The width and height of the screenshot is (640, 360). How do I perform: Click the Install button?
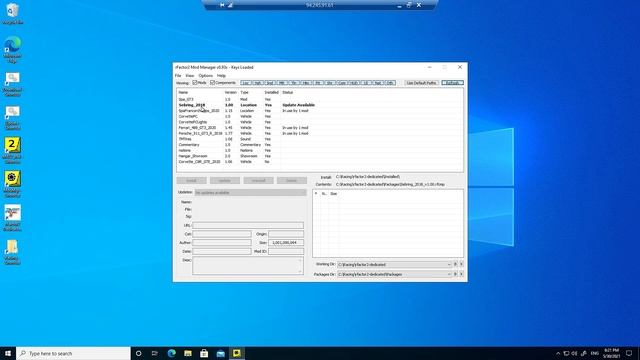[x=191, y=180]
